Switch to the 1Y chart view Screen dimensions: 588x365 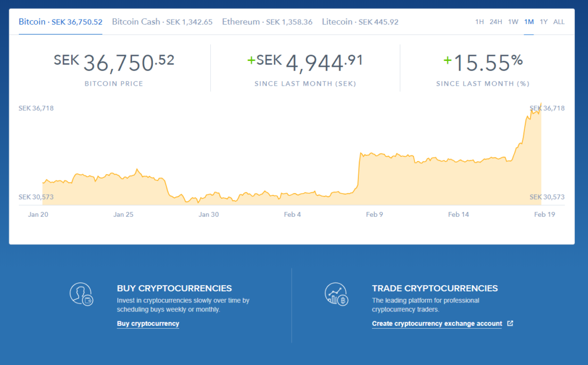(544, 21)
